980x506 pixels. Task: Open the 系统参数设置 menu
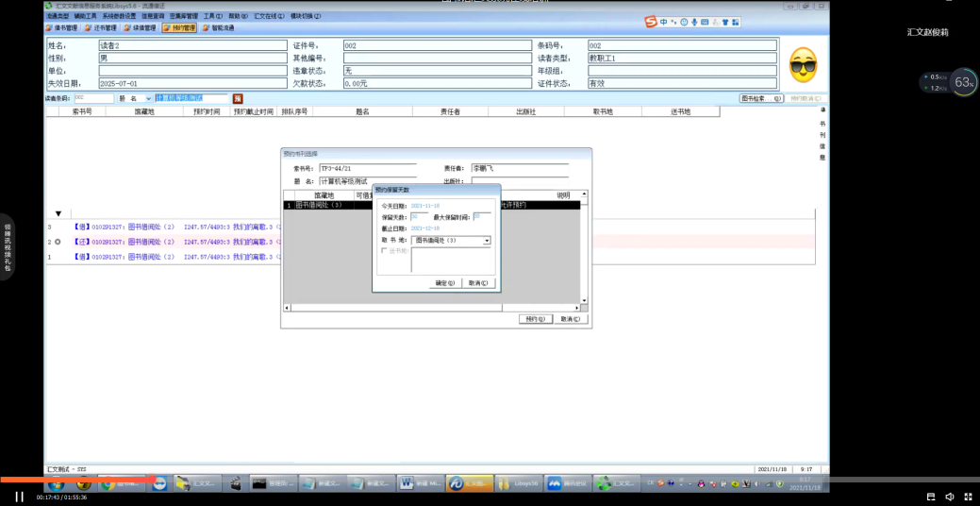click(119, 16)
